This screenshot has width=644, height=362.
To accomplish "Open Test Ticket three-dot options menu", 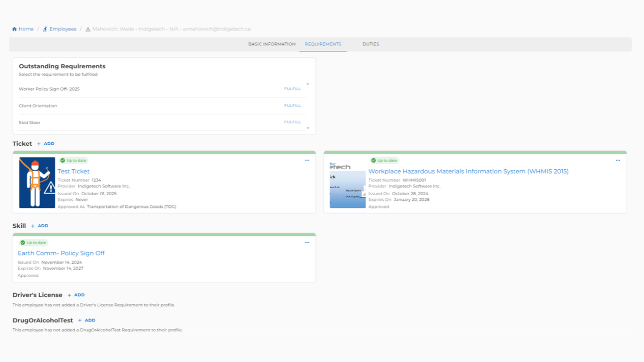I will point(307,161).
